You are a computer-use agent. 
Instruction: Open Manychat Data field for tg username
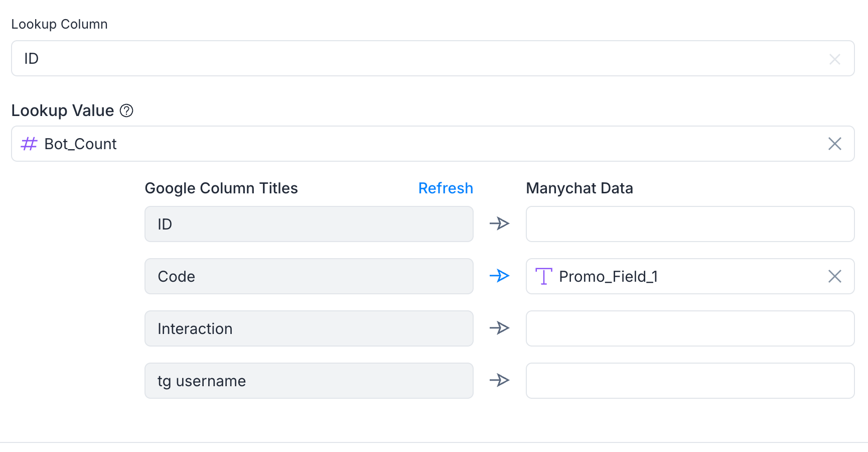[690, 381]
